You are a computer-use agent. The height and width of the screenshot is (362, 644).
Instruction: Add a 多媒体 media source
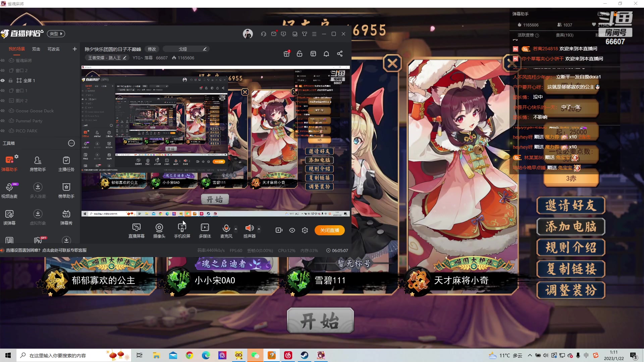click(205, 231)
